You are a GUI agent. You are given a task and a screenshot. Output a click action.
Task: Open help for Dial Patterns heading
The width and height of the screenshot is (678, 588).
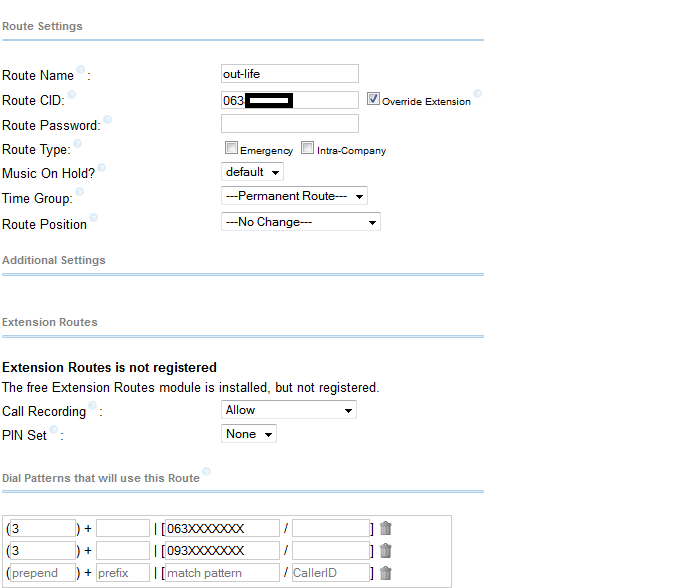[207, 472]
